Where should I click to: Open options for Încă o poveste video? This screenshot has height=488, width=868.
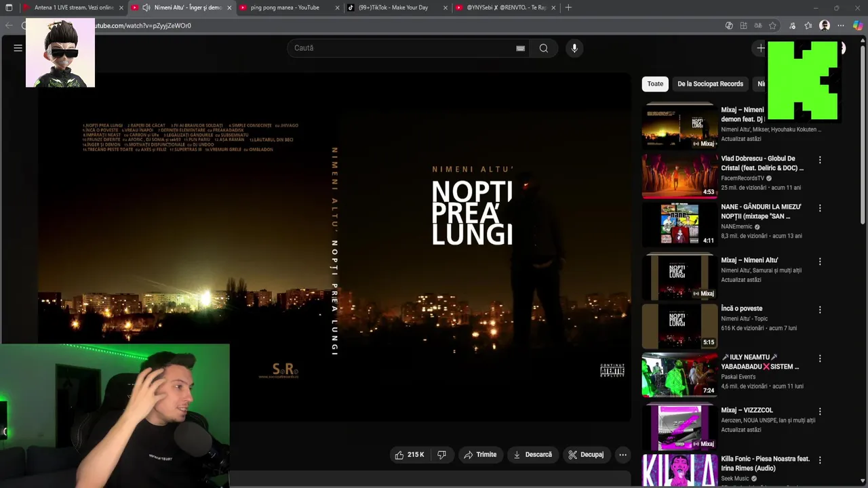820,310
